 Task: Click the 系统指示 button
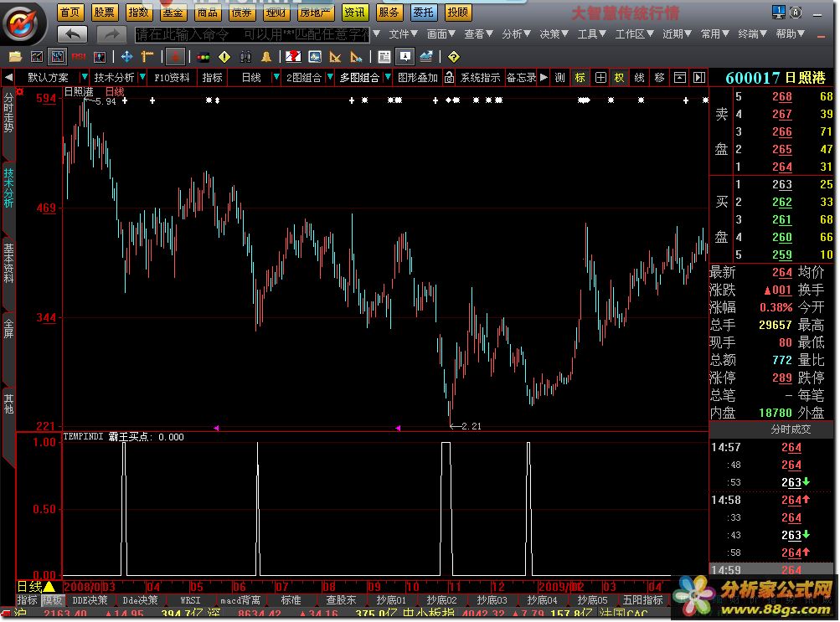click(x=480, y=78)
